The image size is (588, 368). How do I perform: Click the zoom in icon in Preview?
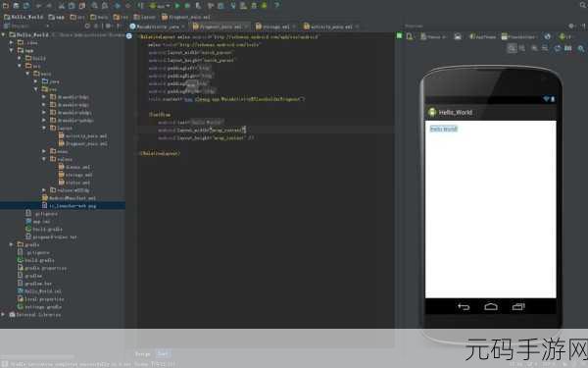point(534,48)
